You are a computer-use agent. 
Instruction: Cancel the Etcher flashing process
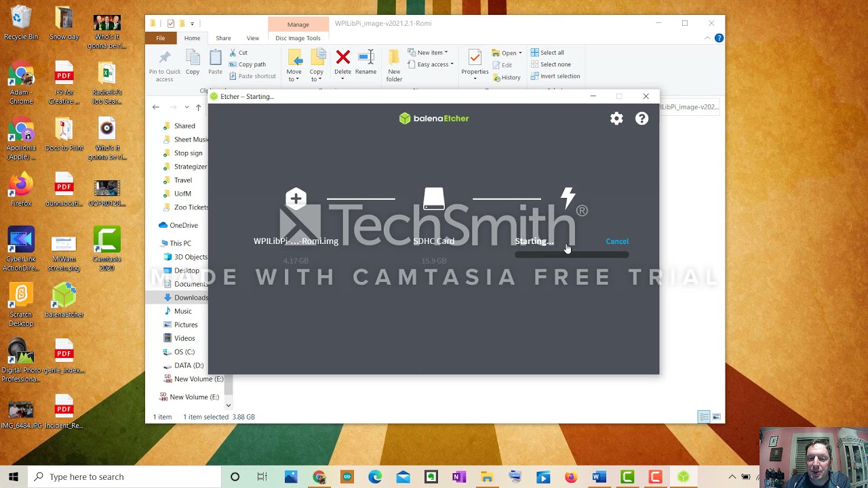click(x=617, y=241)
